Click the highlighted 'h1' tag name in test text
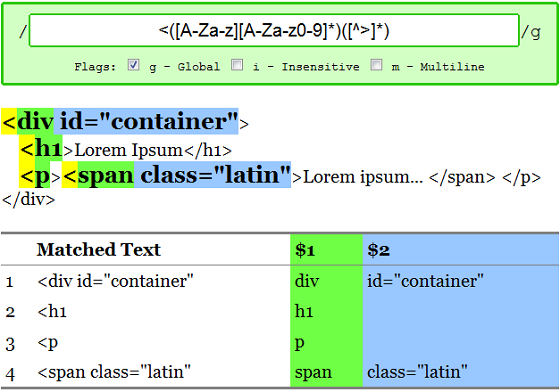Image resolution: width=560 pixels, height=392 pixels. pyautogui.click(x=49, y=148)
